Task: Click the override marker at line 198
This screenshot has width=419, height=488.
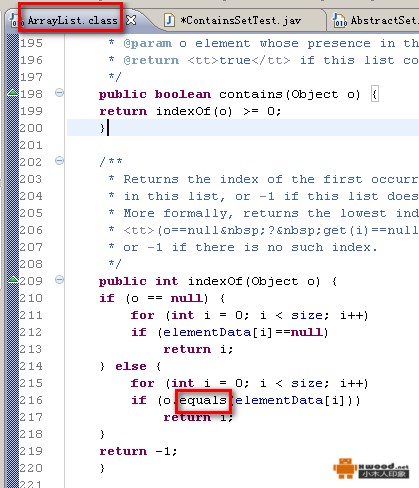Action: [13, 93]
